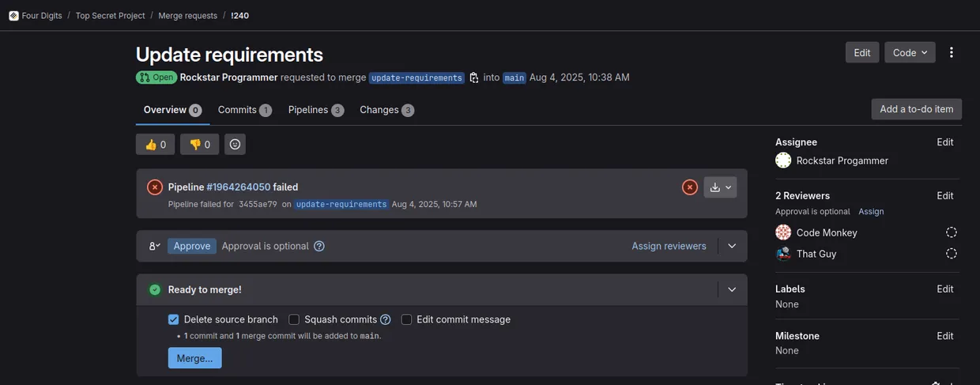
Task: Click the !240 breadcrumb item
Action: click(x=239, y=16)
